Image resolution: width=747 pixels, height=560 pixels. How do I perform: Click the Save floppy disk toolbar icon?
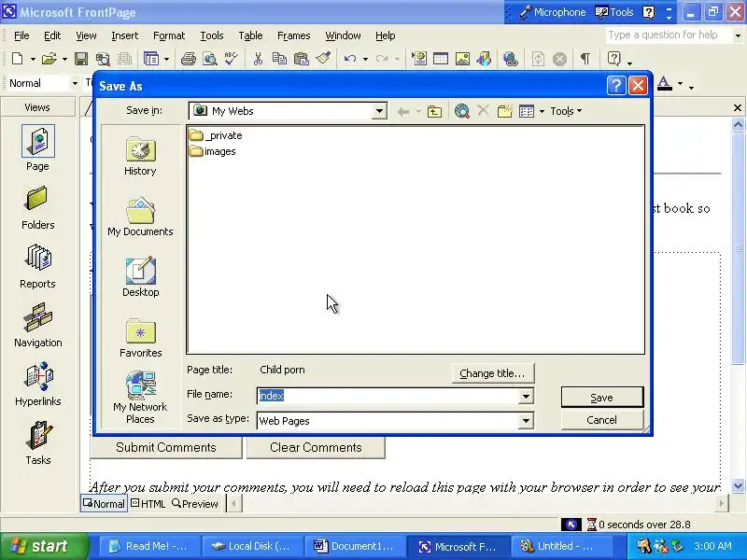[x=81, y=59]
